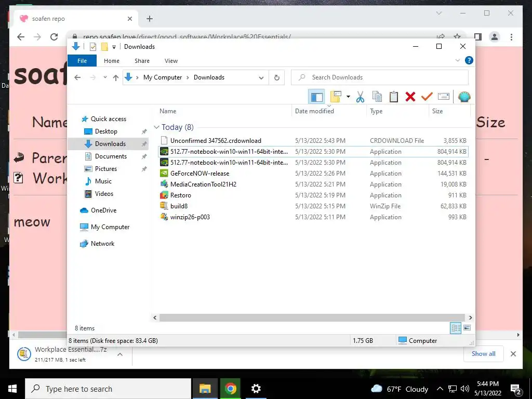The width and height of the screenshot is (532, 399).
Task: Click the Rename icon in toolbar
Action: point(444,97)
